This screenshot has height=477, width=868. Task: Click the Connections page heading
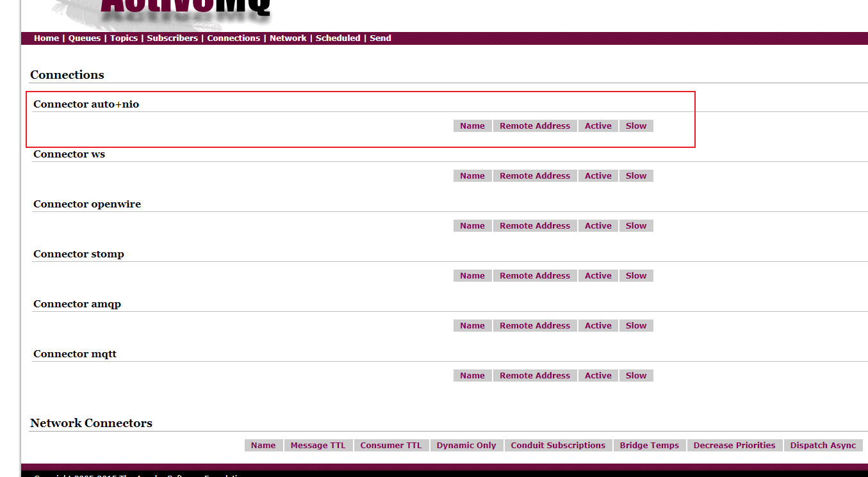(67, 75)
